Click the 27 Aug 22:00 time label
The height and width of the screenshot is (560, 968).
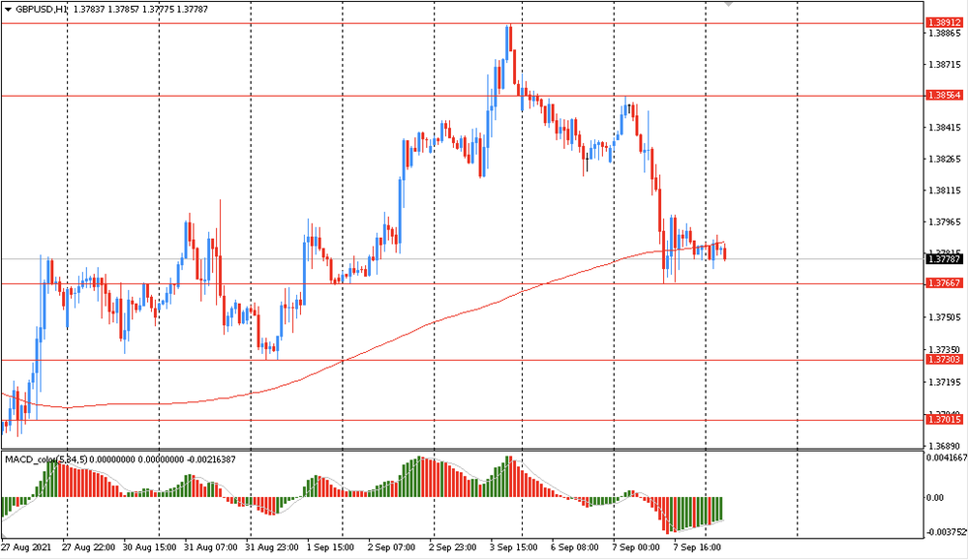[x=88, y=547]
